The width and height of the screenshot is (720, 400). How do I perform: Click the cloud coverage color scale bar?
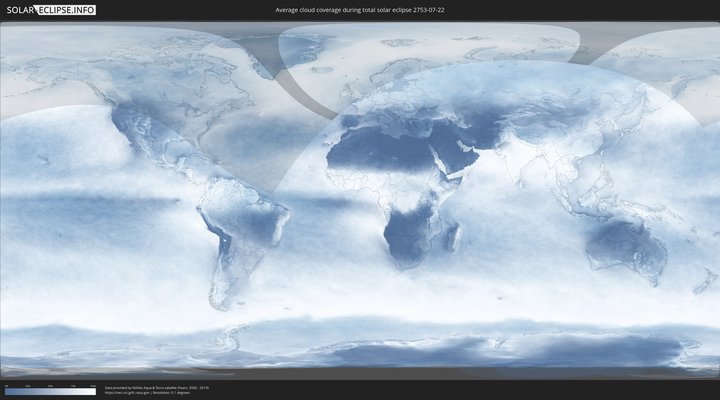click(x=51, y=392)
